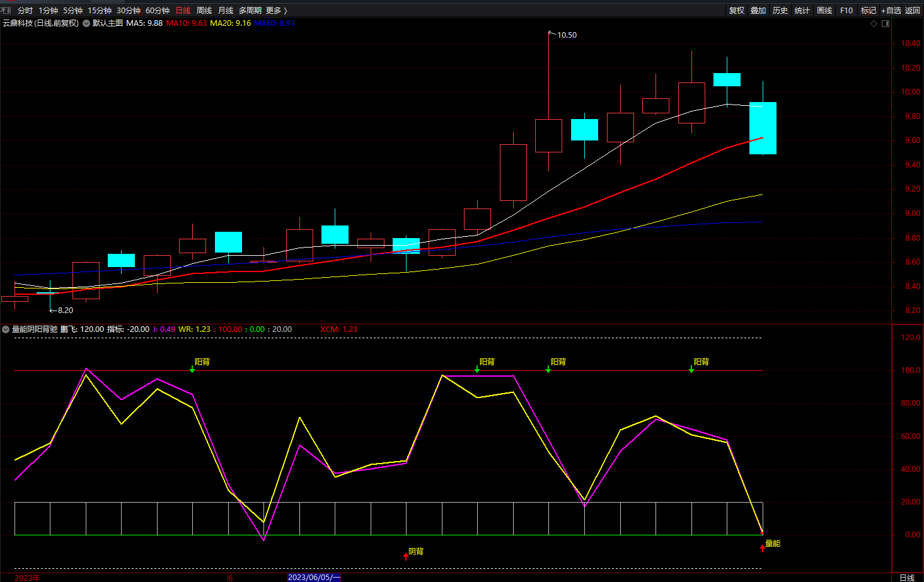Open the 默认主图 main chart dropdown
The width and height of the screenshot is (924, 582).
(x=86, y=23)
